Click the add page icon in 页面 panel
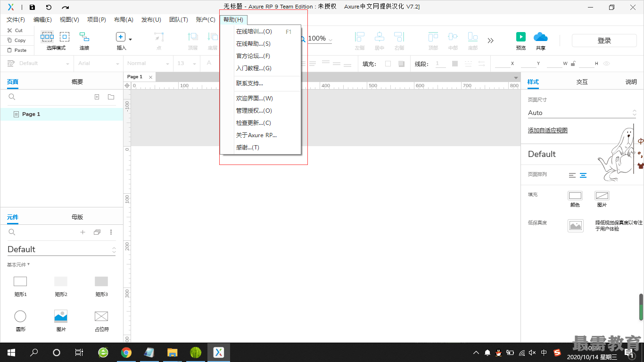This screenshot has height=362, width=644. 97,97
